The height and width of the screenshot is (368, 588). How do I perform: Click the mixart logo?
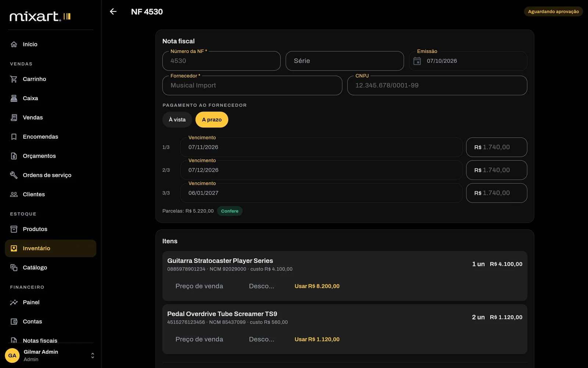(x=40, y=16)
